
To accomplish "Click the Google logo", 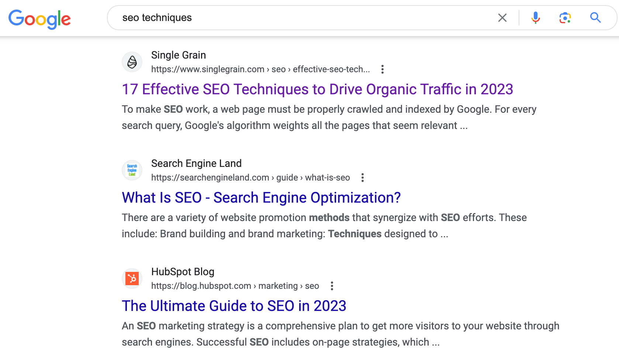I will pyautogui.click(x=39, y=19).
